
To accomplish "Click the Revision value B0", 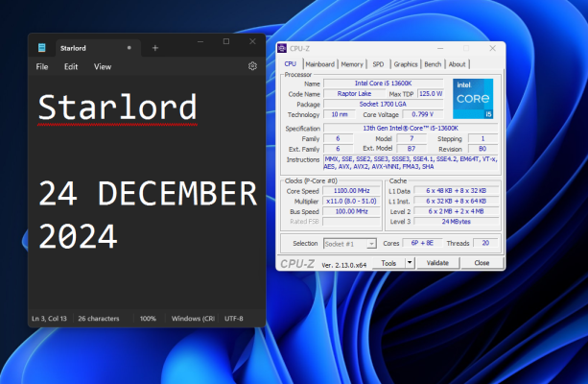I will [x=482, y=149].
